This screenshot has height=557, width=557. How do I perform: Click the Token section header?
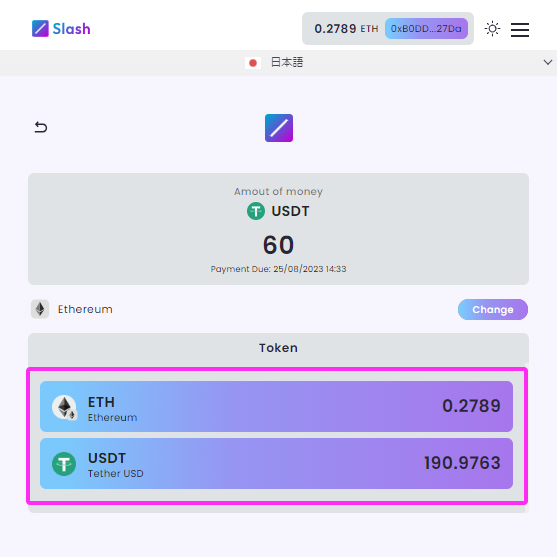coord(278,348)
